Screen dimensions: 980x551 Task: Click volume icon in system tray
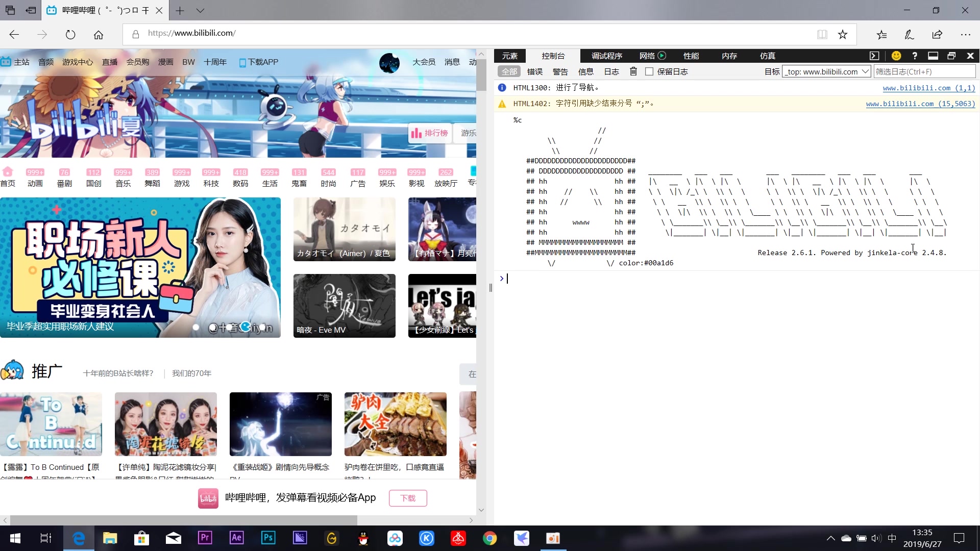(876, 538)
